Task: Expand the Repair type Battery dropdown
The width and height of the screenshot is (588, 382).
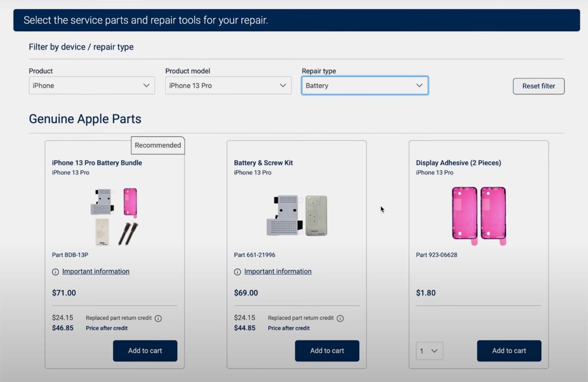Action: tap(365, 86)
